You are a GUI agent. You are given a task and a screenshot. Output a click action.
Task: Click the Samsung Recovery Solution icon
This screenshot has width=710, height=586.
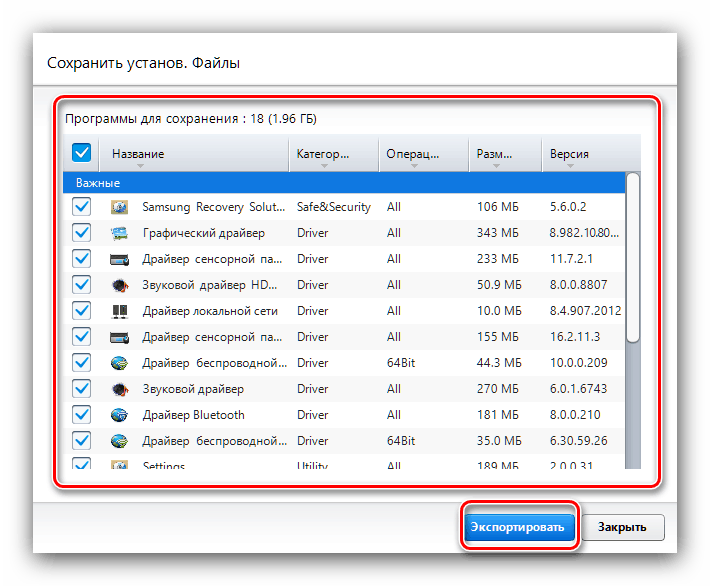pos(120,207)
